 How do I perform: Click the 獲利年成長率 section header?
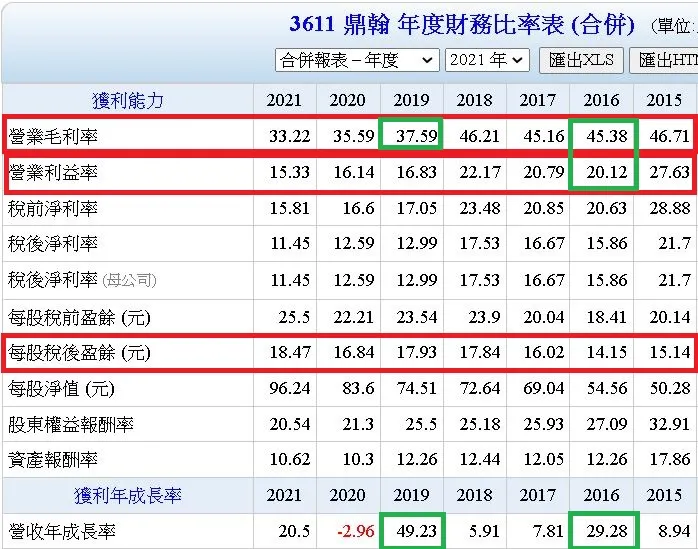click(x=128, y=496)
